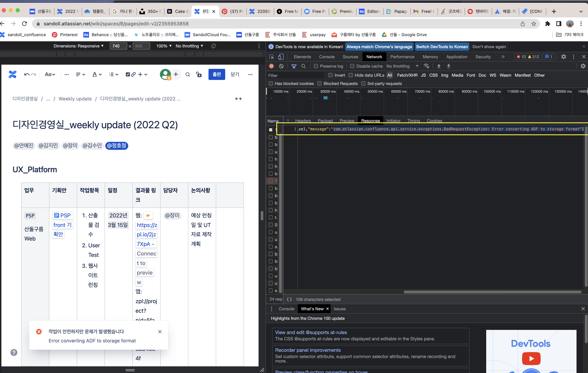Open Headers tab of request details
The image size is (588, 373).
point(303,121)
